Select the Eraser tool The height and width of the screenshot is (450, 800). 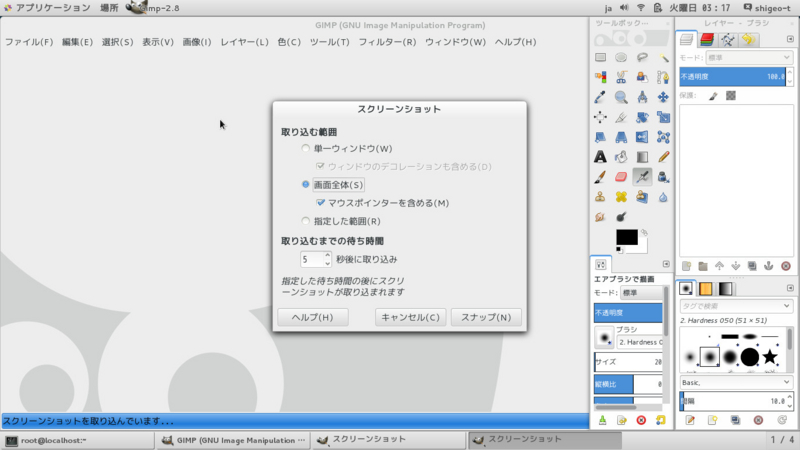621,177
